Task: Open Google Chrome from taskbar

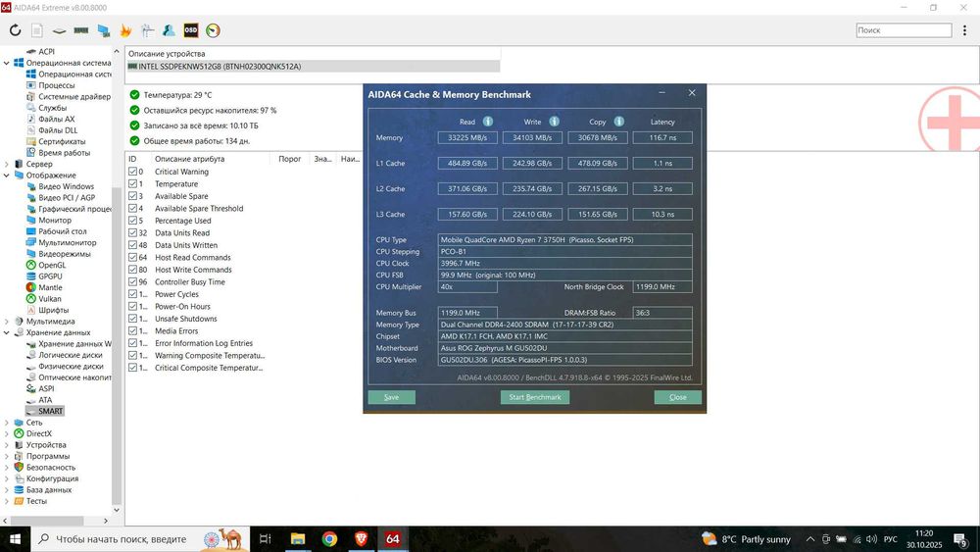Action: 329,539
